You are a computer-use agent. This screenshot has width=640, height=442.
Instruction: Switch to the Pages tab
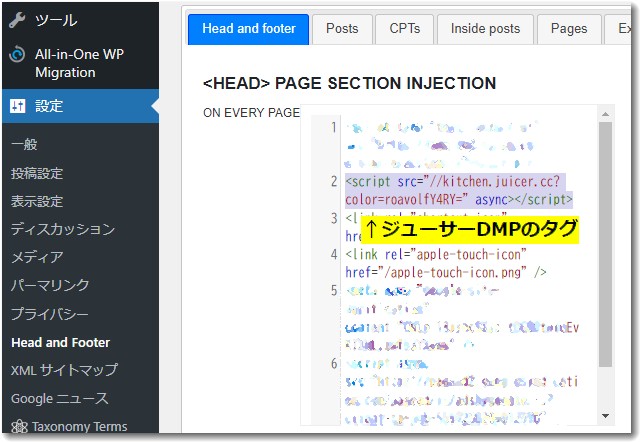pos(569,29)
